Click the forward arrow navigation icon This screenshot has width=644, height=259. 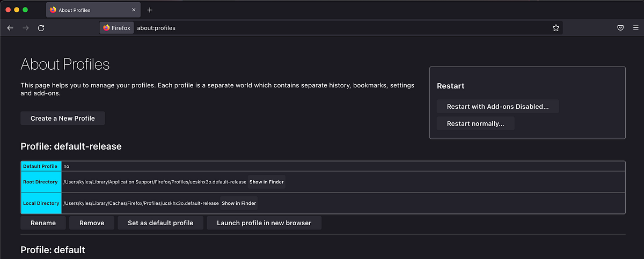point(25,28)
